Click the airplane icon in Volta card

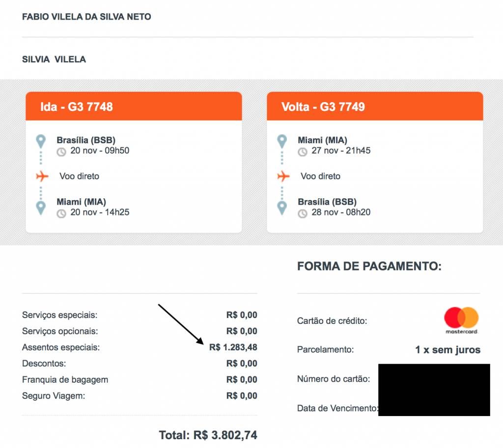click(283, 176)
